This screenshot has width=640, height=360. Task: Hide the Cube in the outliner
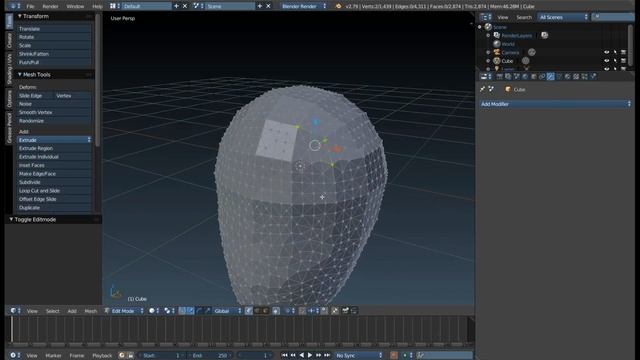tap(607, 60)
